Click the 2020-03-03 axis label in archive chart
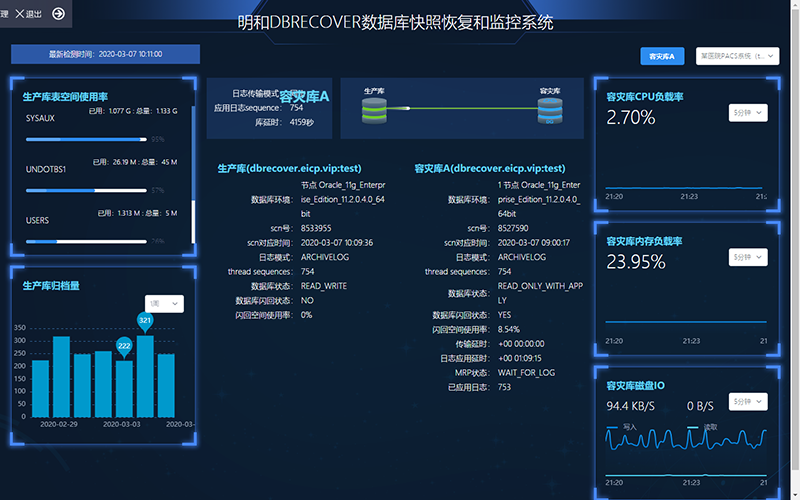This screenshot has height=500, width=800. pos(121,424)
